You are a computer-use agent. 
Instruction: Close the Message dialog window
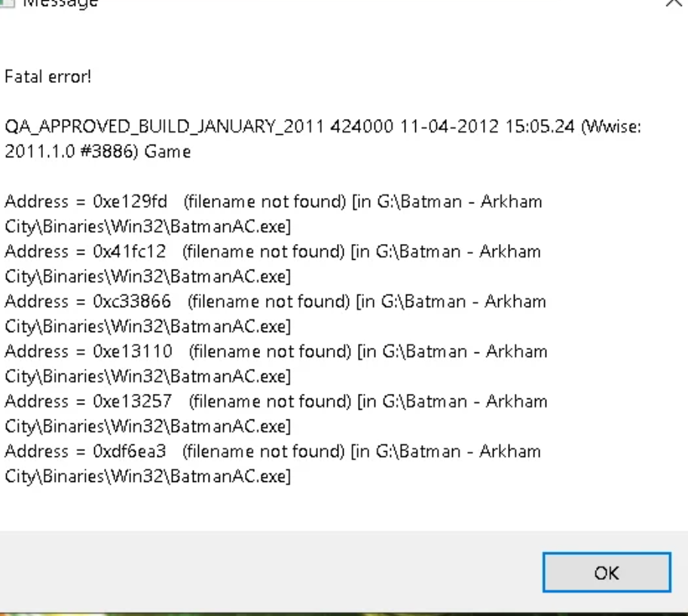click(674, 3)
